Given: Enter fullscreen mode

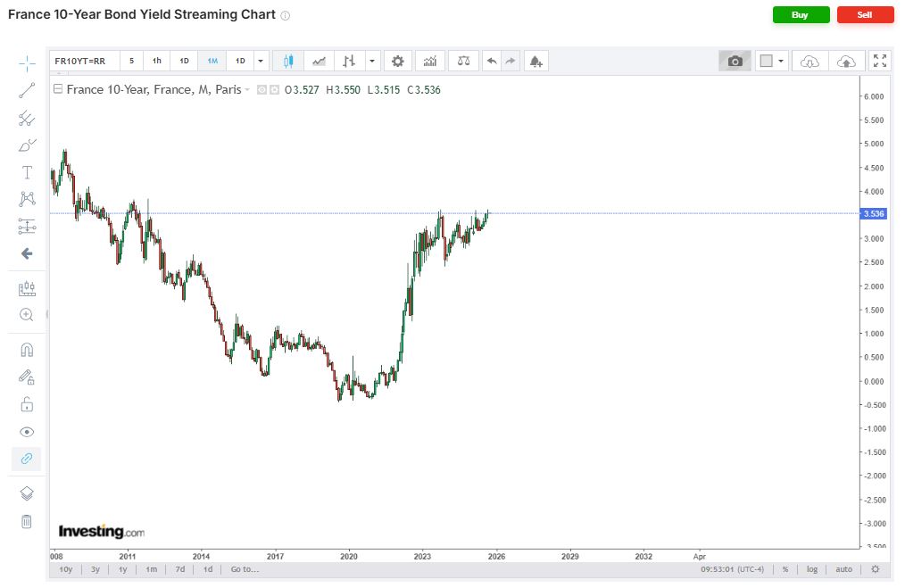Looking at the screenshot, I should pyautogui.click(x=880, y=61).
